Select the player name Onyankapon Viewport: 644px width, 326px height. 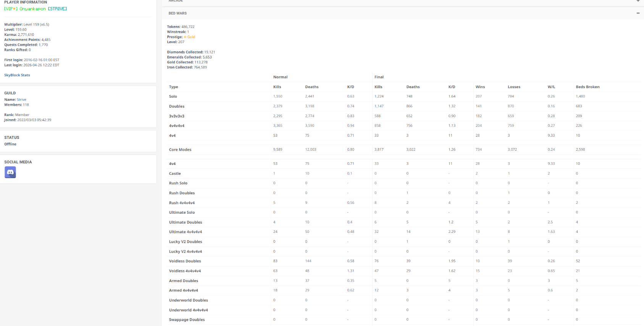(x=32, y=9)
